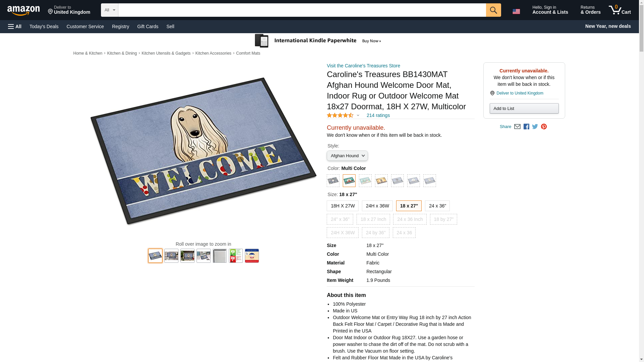Expand the star rating breakdown arrow
The height and width of the screenshot is (362, 644).
(358, 116)
